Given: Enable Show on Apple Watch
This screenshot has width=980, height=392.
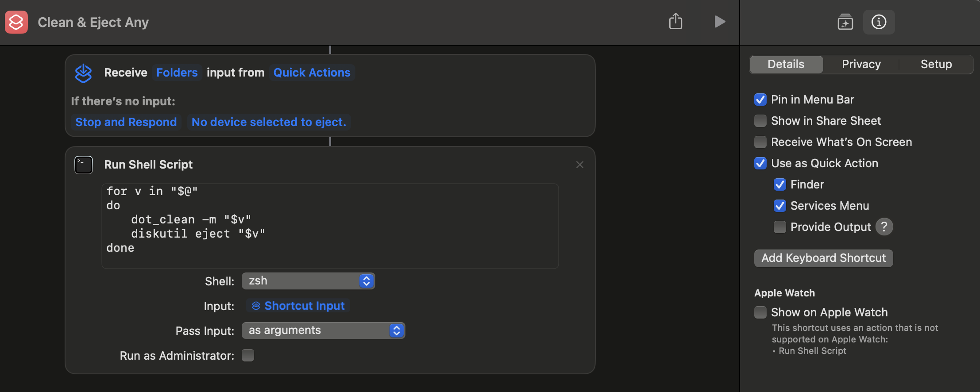Looking at the screenshot, I should pos(760,312).
